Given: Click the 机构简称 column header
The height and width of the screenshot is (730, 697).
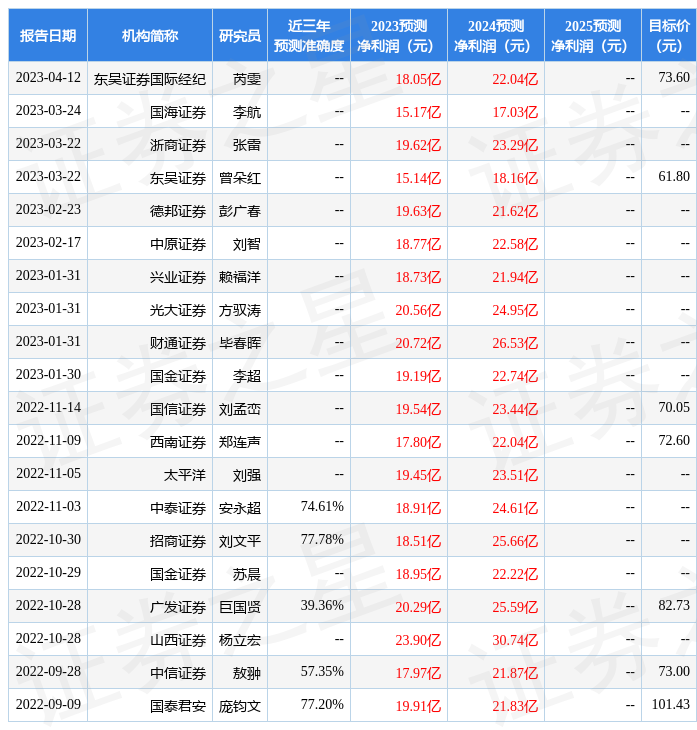Looking at the screenshot, I should [x=150, y=35].
